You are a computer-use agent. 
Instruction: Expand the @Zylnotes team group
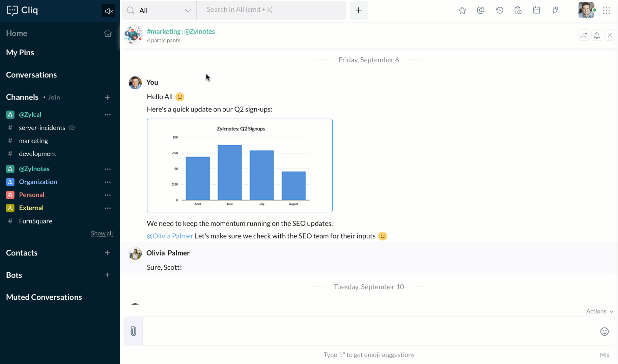point(34,169)
